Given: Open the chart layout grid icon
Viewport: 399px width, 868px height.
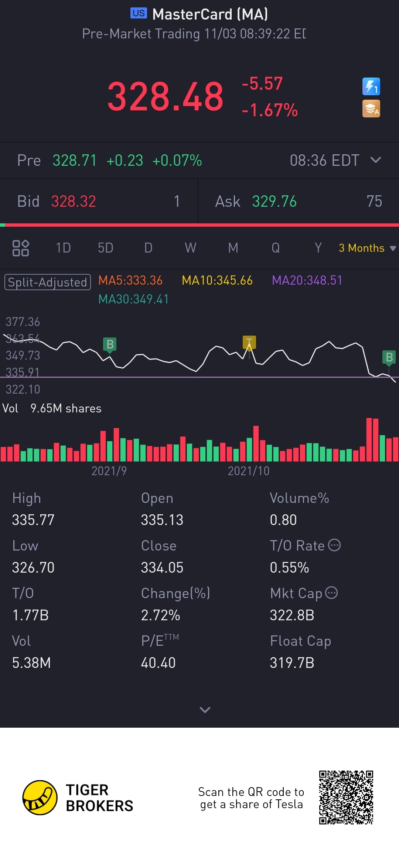Looking at the screenshot, I should coord(21,248).
